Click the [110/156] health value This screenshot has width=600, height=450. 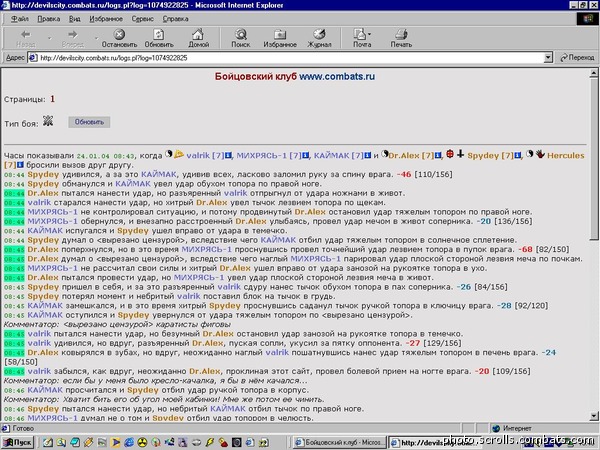point(433,174)
